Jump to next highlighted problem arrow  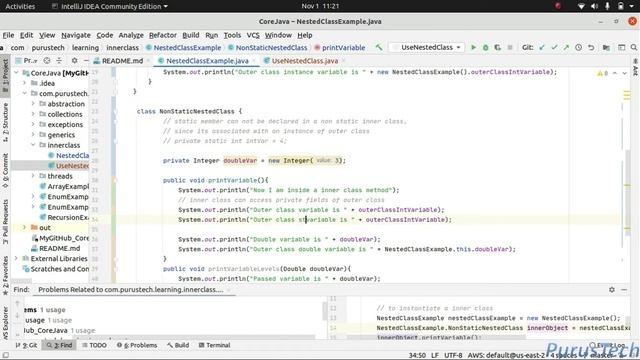[624, 73]
